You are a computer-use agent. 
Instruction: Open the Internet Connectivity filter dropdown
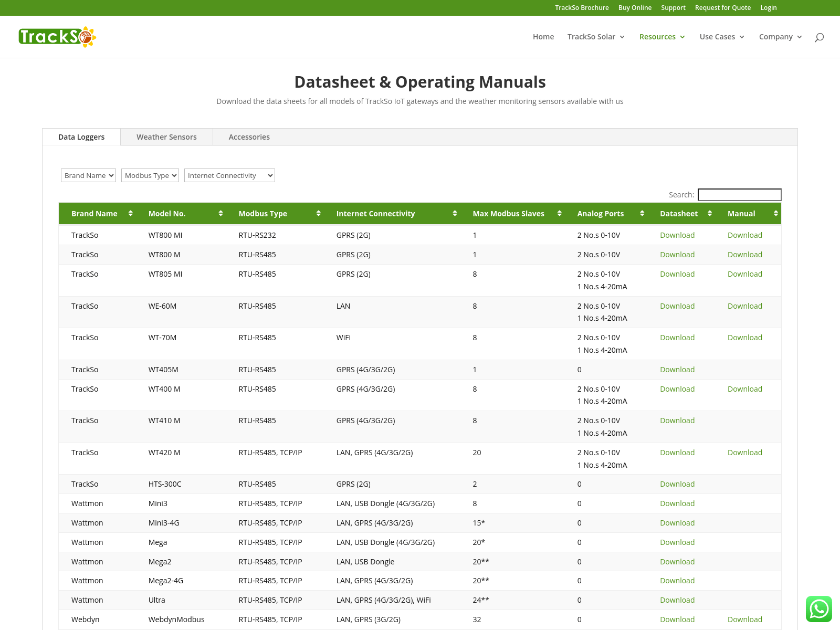pyautogui.click(x=229, y=175)
